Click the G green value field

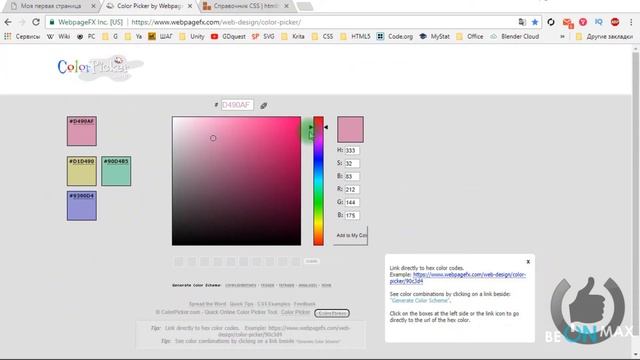tap(352, 202)
